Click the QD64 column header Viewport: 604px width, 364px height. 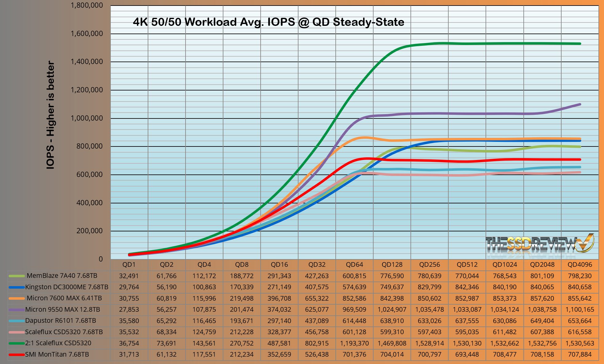(x=354, y=265)
